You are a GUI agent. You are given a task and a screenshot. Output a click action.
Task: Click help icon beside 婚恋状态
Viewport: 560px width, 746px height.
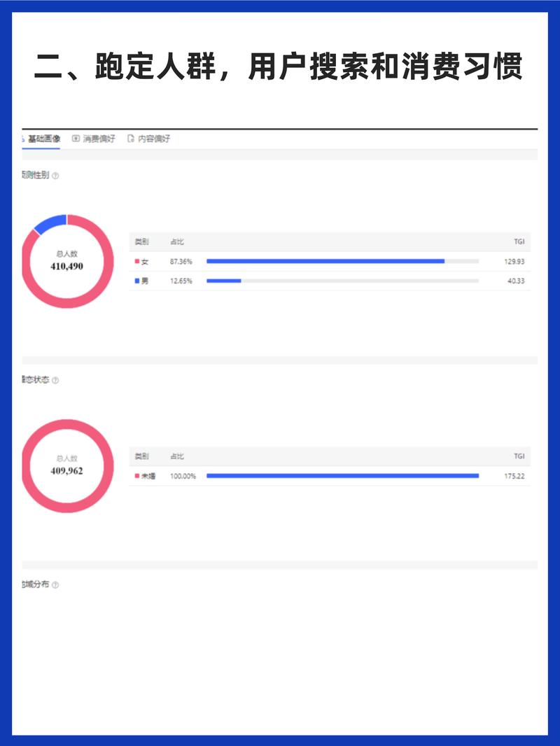pos(55,381)
